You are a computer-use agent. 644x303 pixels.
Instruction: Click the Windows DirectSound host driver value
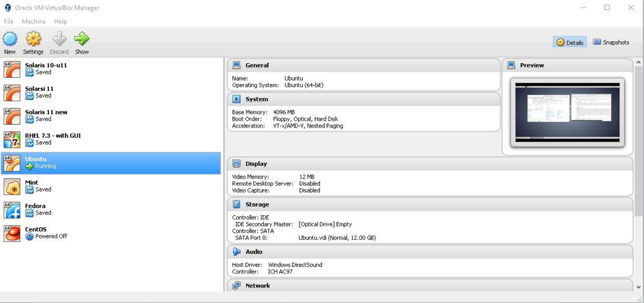click(295, 265)
